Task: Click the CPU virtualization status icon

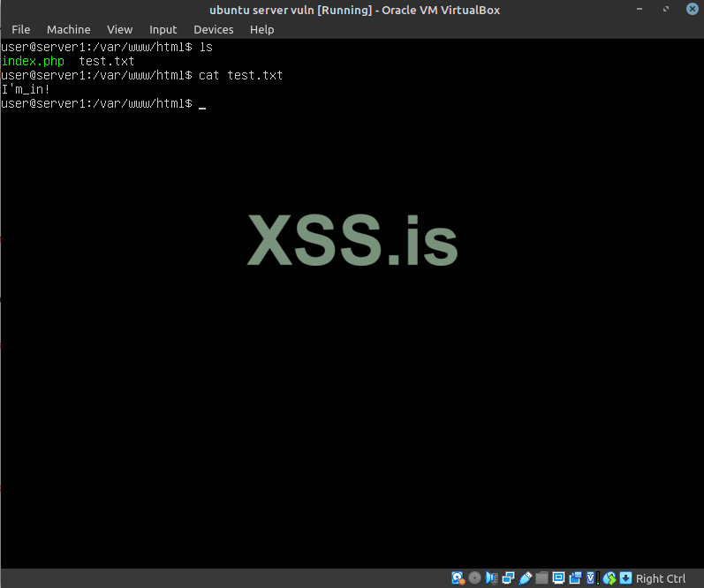Action: [592, 578]
